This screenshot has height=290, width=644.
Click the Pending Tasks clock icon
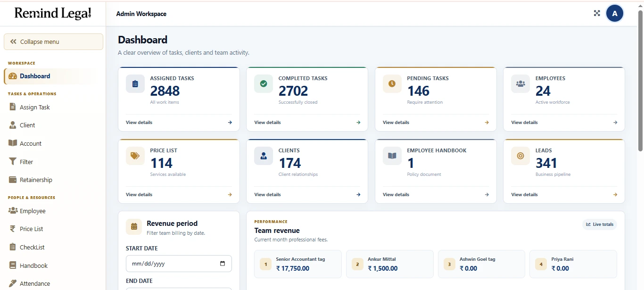pos(392,84)
